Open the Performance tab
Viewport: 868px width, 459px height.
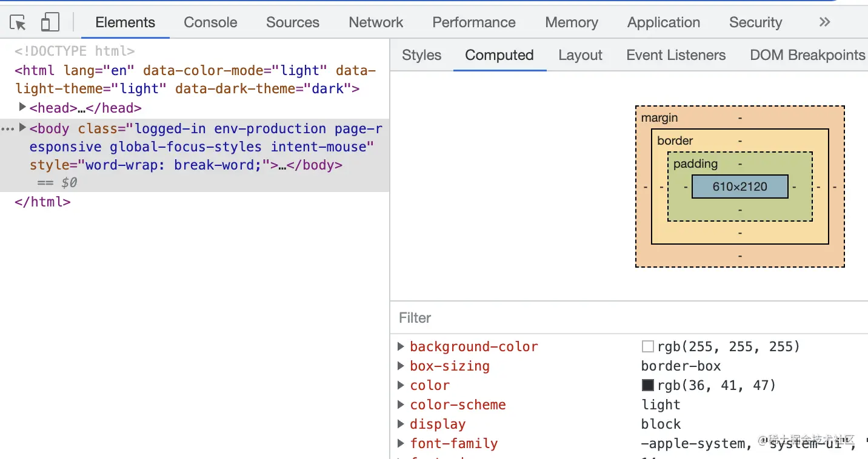point(474,22)
